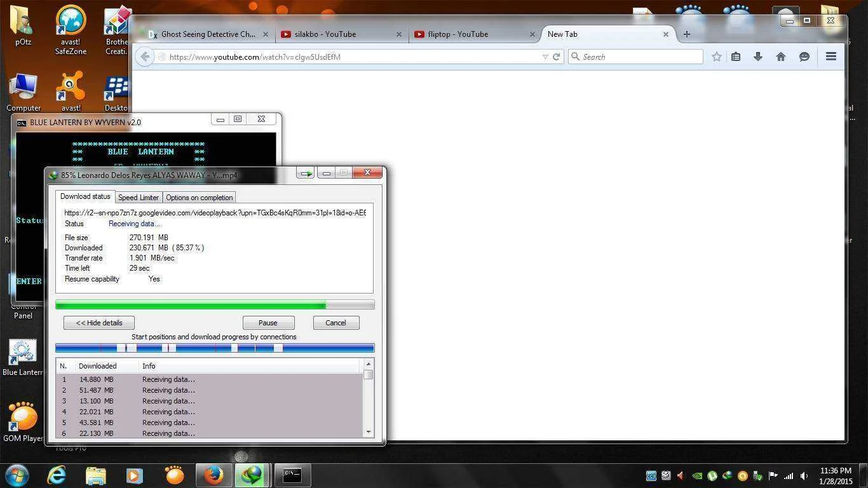Click the green arrow icon in IDM title bar
The height and width of the screenshot is (488, 868).
pos(306,173)
